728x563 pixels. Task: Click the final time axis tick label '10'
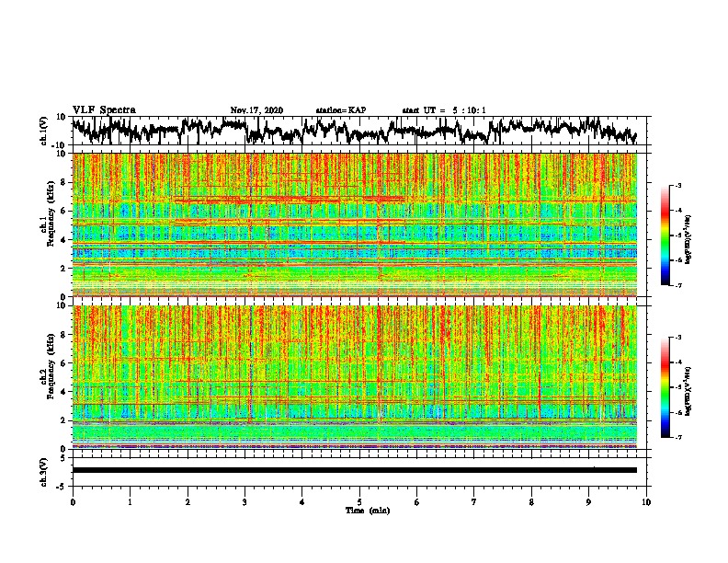tap(646, 502)
